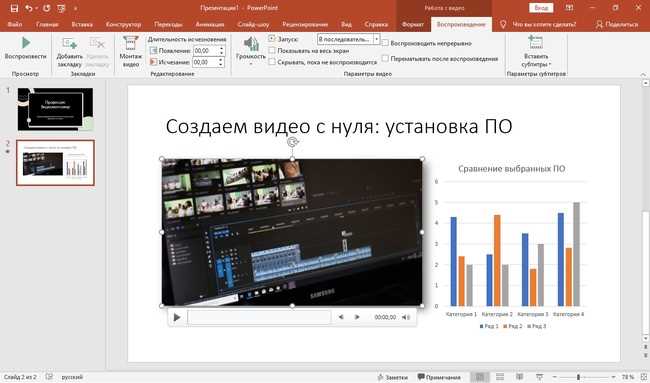Viewport: 650px width, 383px height.
Task: Click the 78% zoom level
Action: pos(628,377)
